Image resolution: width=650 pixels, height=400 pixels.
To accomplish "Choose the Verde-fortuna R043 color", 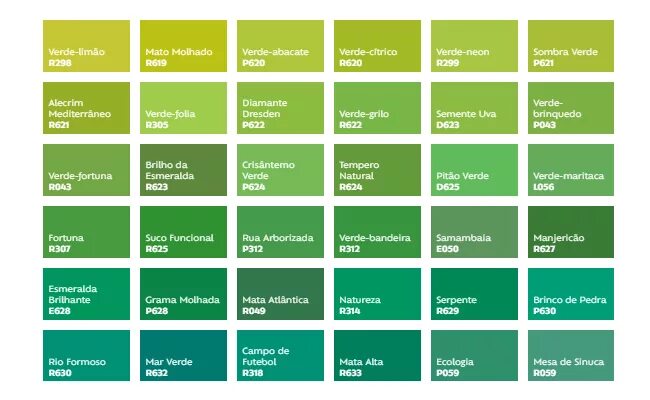I will 86,170.
